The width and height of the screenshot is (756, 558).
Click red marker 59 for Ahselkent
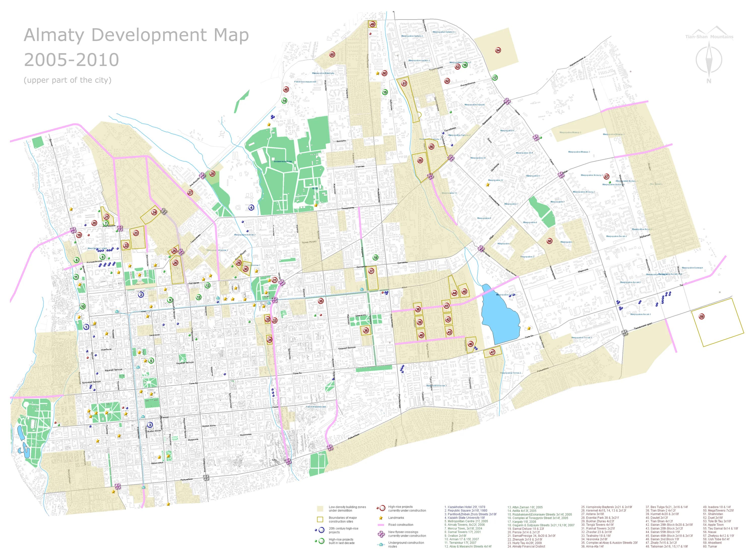coord(702,317)
